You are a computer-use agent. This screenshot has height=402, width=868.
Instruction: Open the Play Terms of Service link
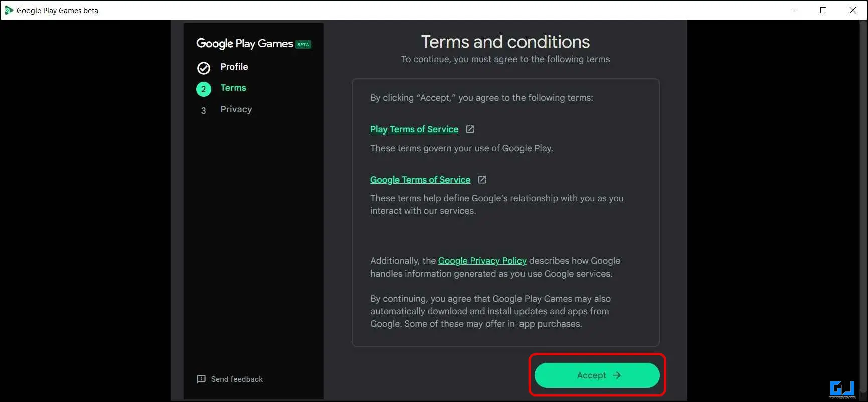(x=414, y=129)
